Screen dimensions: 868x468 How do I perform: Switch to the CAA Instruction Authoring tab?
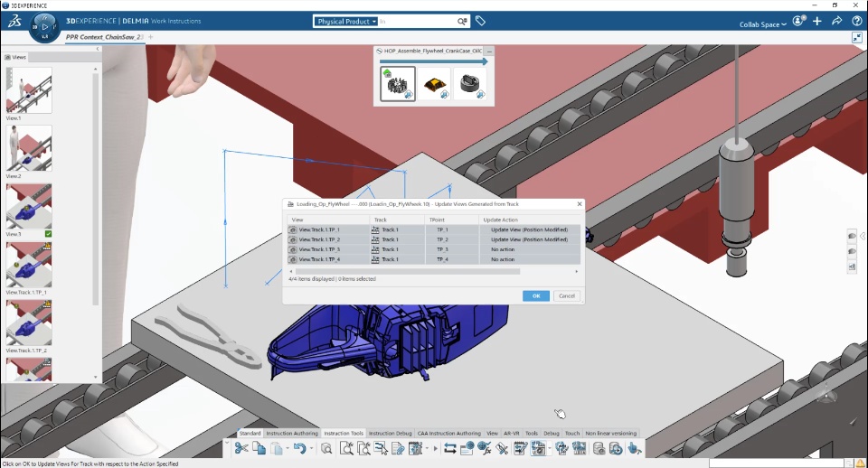(449, 433)
